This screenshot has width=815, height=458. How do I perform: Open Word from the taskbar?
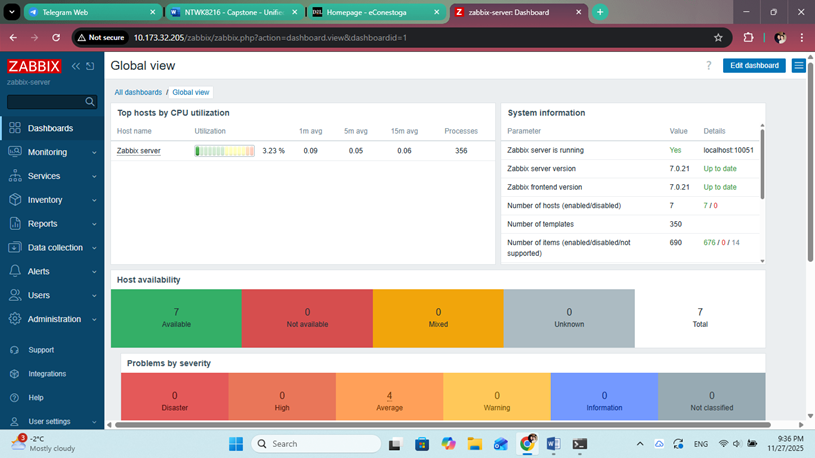pos(554,444)
